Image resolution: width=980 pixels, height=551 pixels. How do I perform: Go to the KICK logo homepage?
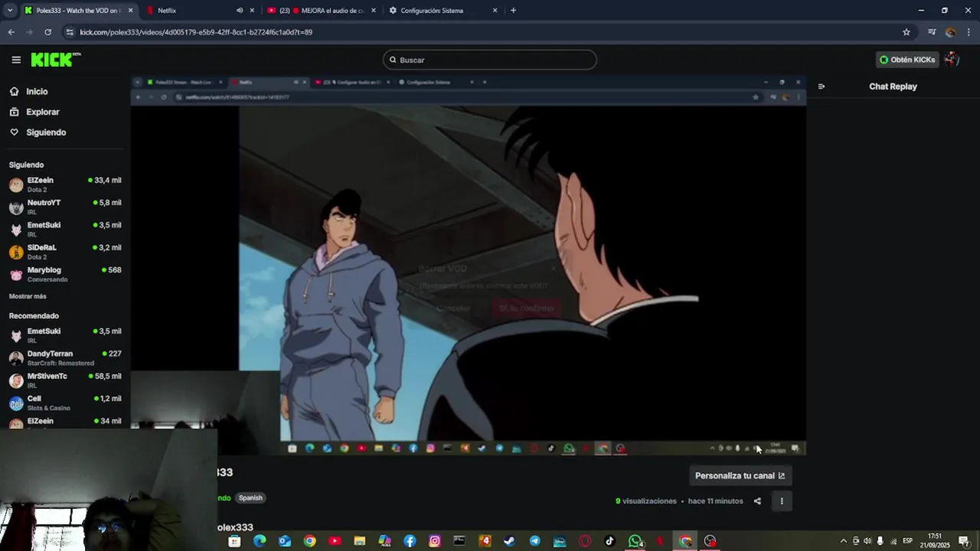point(55,60)
